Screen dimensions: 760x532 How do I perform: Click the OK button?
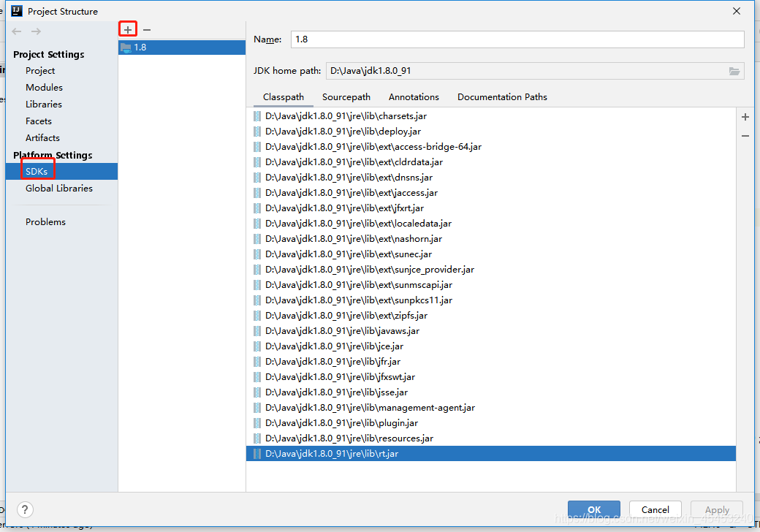pyautogui.click(x=593, y=510)
